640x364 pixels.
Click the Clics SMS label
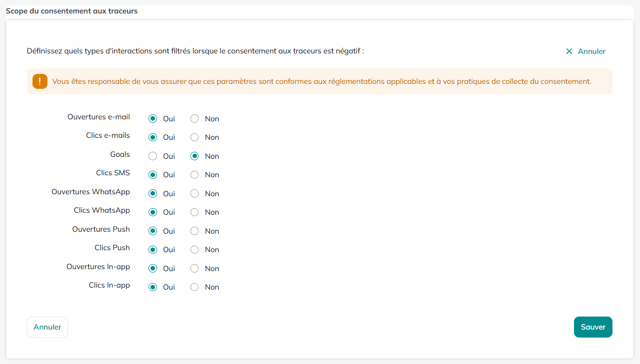(113, 173)
